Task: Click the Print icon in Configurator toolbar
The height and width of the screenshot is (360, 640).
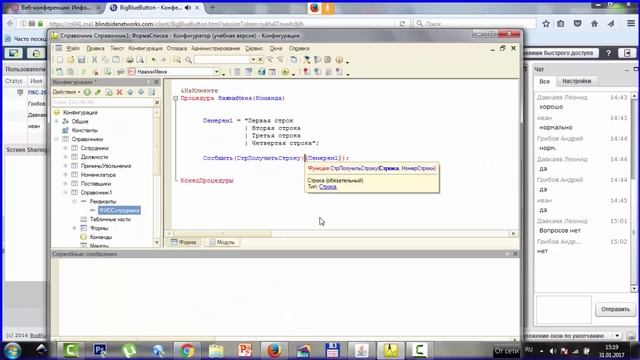Action: click(129, 60)
